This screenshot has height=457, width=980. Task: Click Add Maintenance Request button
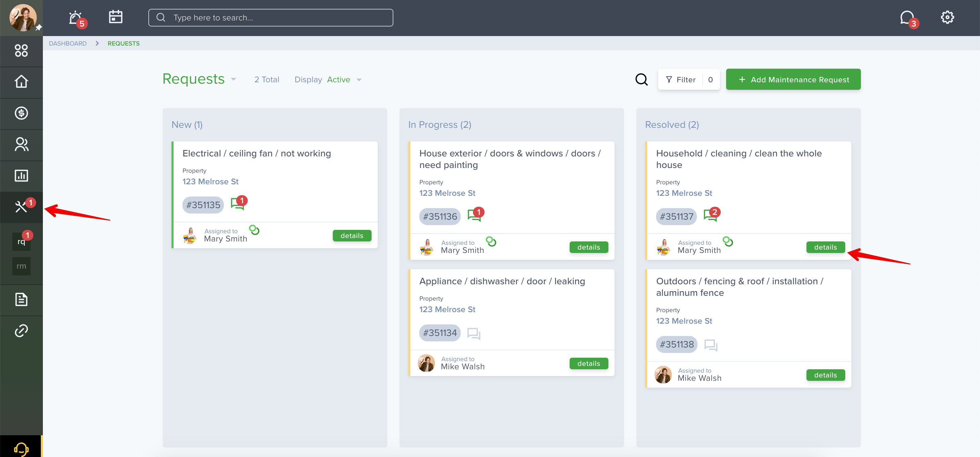pos(793,80)
